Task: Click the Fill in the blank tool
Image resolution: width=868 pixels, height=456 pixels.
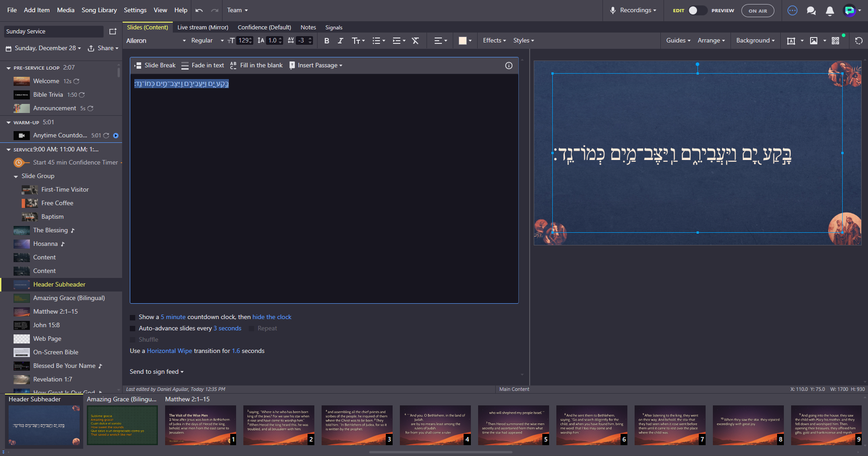Action: tap(256, 66)
